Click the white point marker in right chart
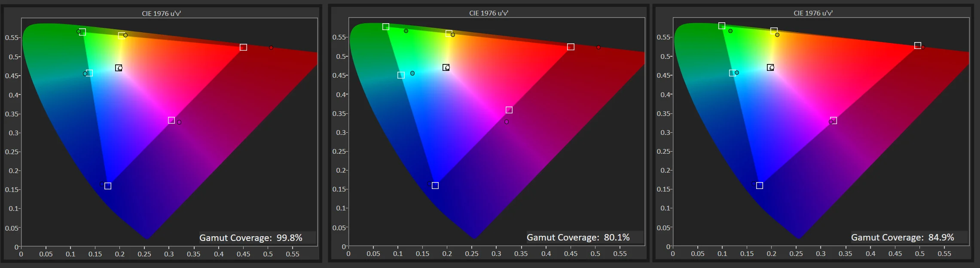980x268 pixels. [770, 67]
